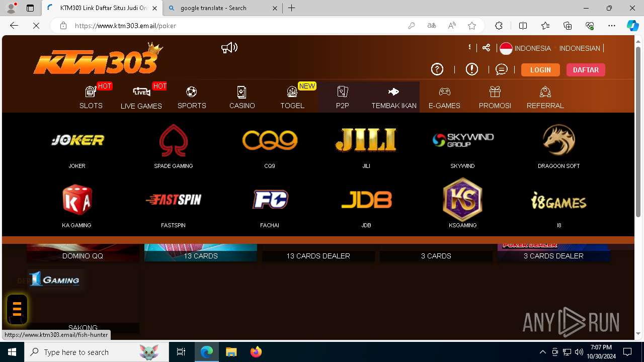Viewport: 644px width, 362px height.
Task: Select the KS Gaming hexagon logo
Action: [462, 200]
